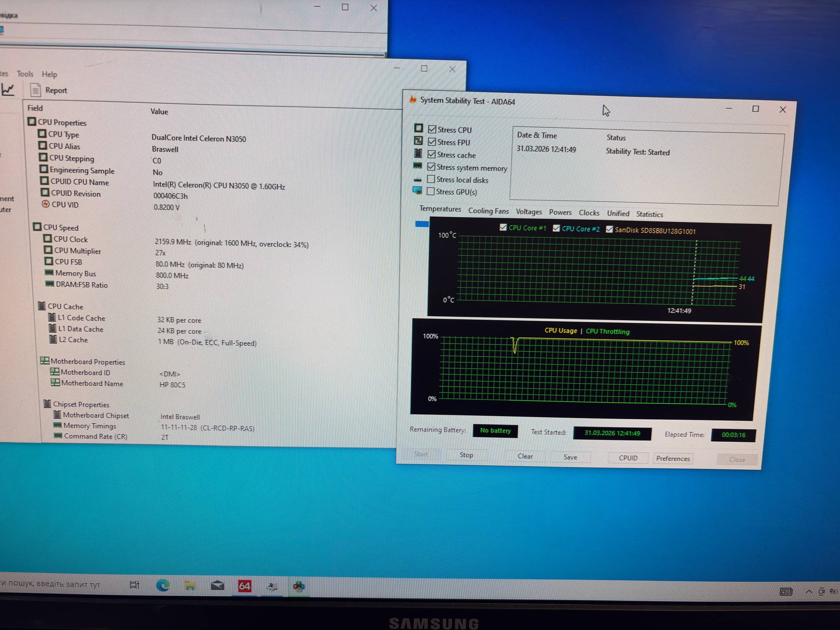The height and width of the screenshot is (630, 840).
Task: Click Task View taskbar icon
Action: pyautogui.click(x=135, y=585)
